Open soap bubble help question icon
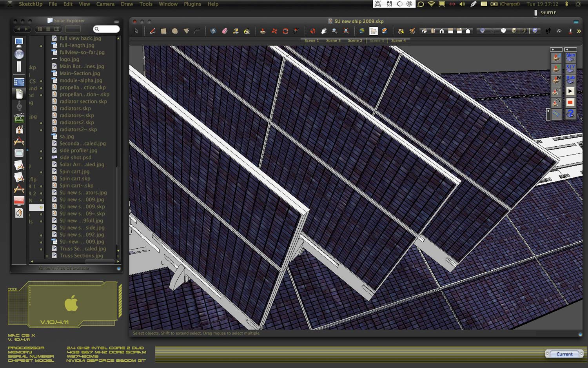 click(x=570, y=114)
